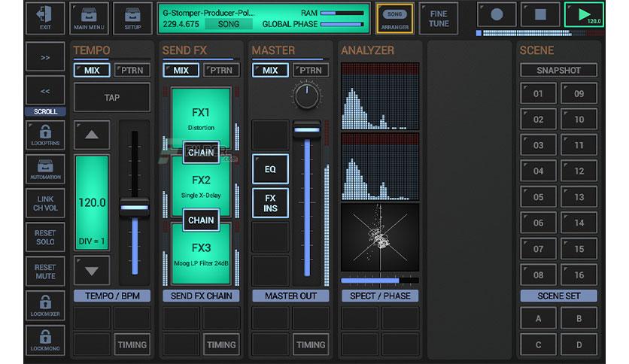Screen dimensions: 629x364
Task: Click the analyzer level slider
Action: 380,281
